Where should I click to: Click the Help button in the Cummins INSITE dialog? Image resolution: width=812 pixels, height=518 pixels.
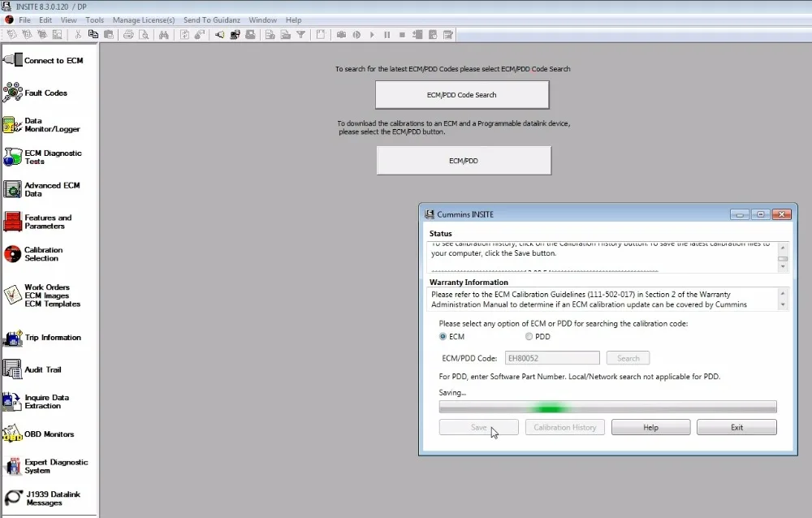point(651,427)
